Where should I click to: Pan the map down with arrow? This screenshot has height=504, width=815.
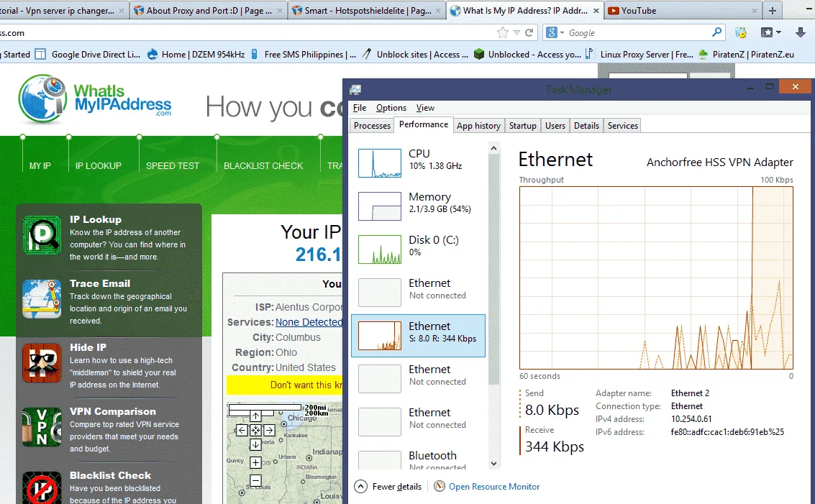[x=256, y=444]
